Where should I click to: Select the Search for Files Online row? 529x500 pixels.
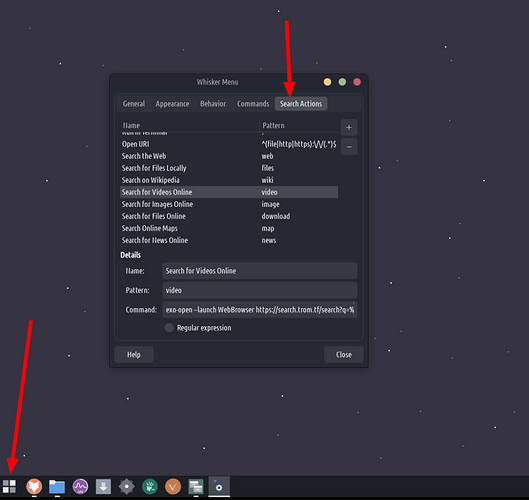pyautogui.click(x=229, y=216)
